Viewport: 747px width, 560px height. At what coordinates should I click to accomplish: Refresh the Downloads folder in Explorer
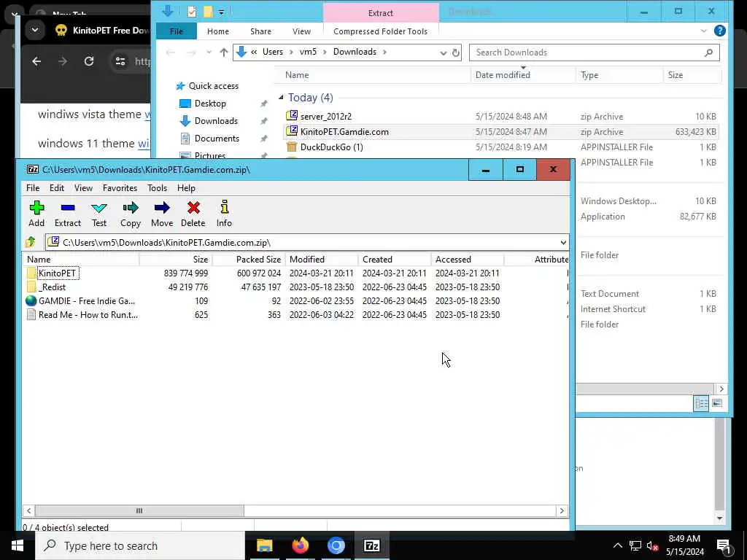[456, 52]
